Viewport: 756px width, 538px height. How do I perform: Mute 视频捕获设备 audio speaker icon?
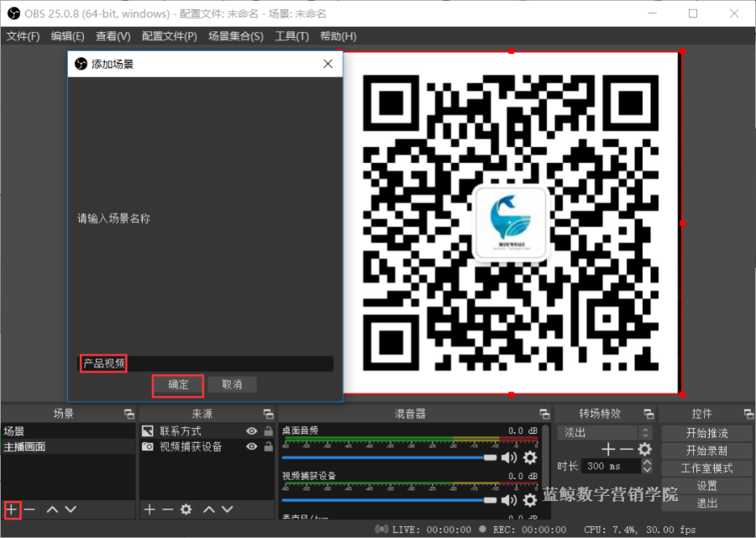[x=509, y=500]
